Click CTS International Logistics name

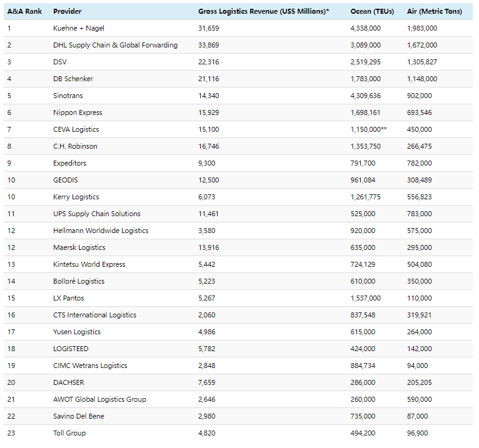click(x=94, y=316)
